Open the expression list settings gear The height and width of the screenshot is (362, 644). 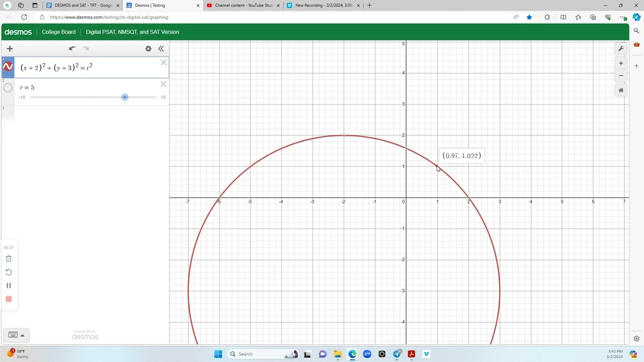(148, 49)
